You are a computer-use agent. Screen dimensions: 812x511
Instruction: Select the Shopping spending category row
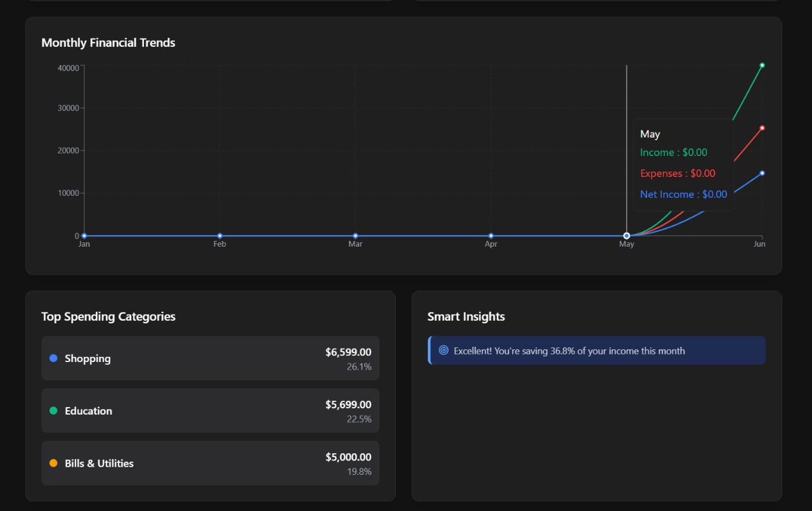(x=211, y=358)
